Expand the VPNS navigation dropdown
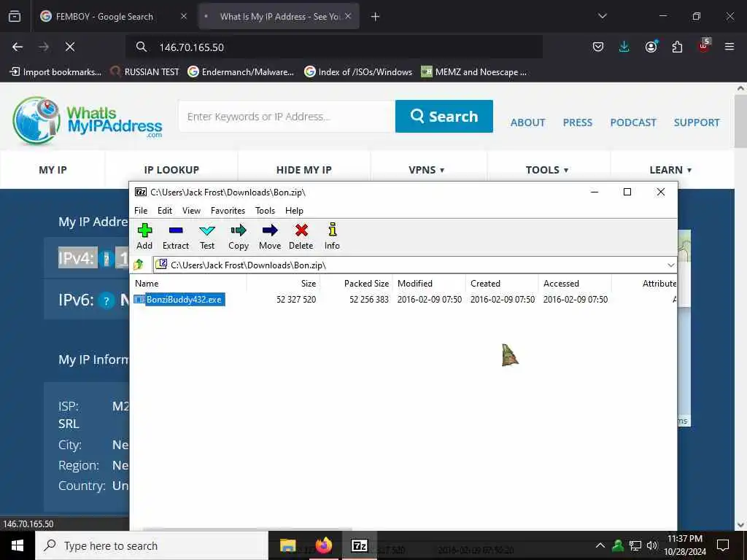The height and width of the screenshot is (560, 747). 426,170
